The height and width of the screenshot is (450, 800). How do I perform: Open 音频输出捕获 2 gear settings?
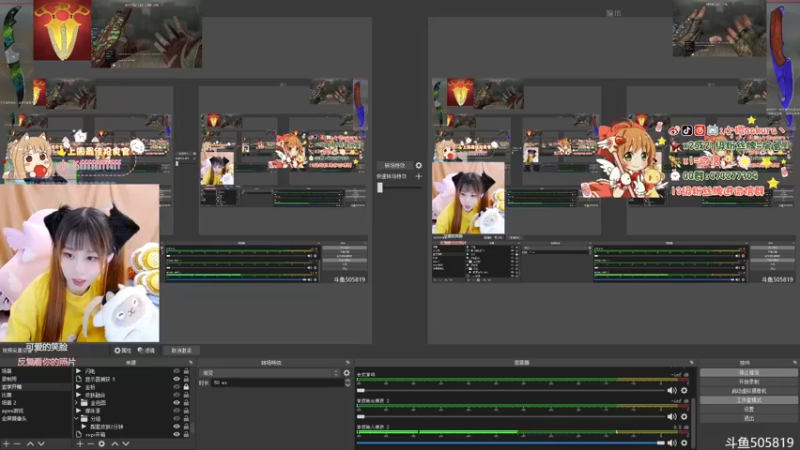point(684,417)
